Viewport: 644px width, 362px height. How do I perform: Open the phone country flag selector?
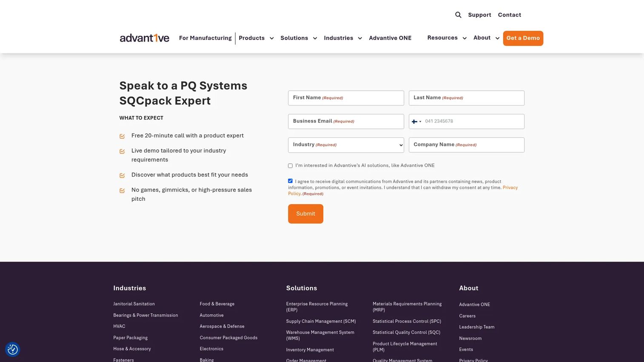(x=416, y=122)
